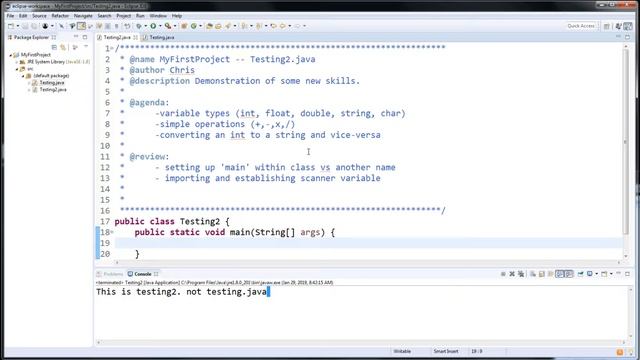640x360 pixels.
Task: Open Display Selected Console dropdown arrow
Action: [596, 274]
